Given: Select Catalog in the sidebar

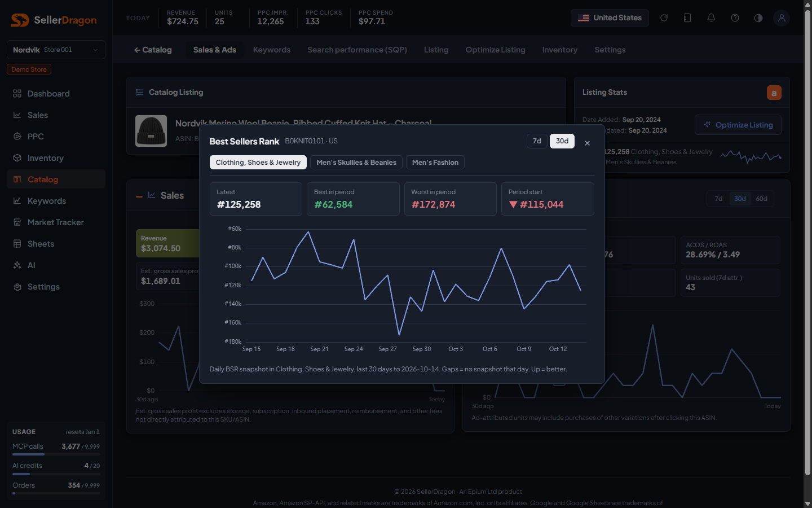Looking at the screenshot, I should click(56, 179).
